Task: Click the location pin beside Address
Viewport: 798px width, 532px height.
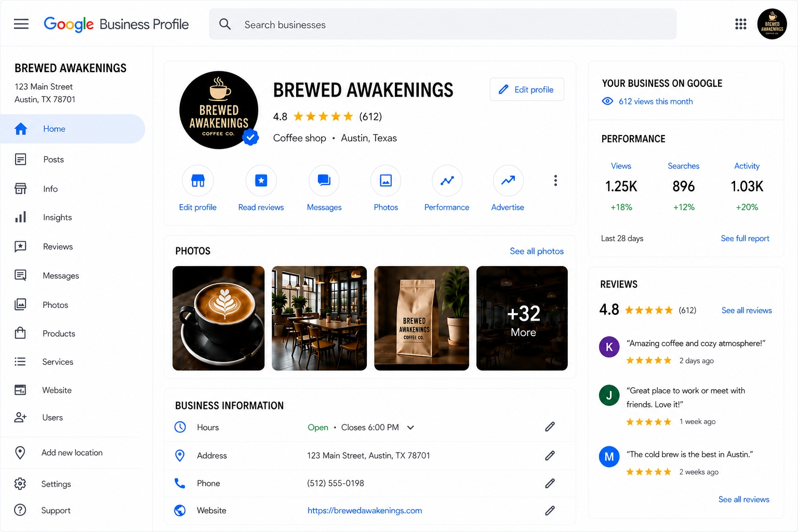Action: pyautogui.click(x=180, y=456)
